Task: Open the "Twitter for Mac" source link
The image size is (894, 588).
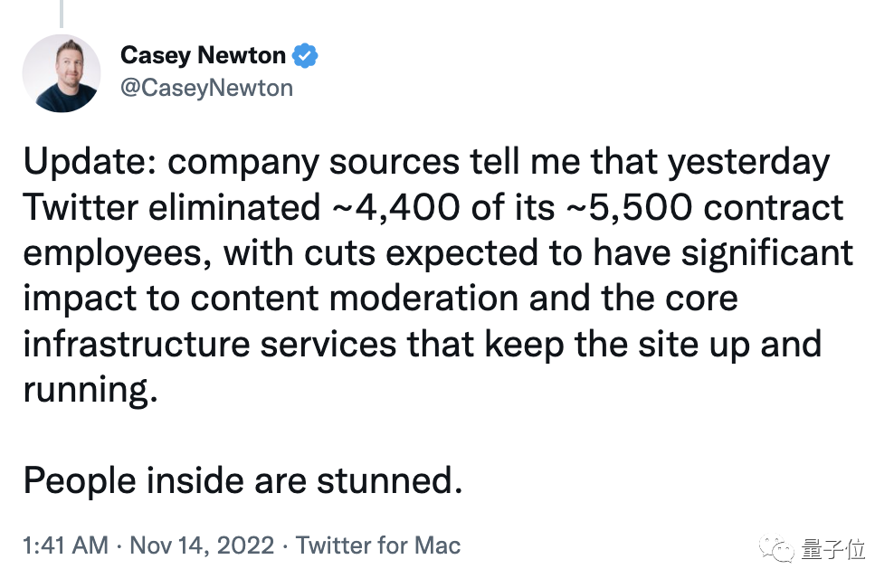Action: (378, 545)
